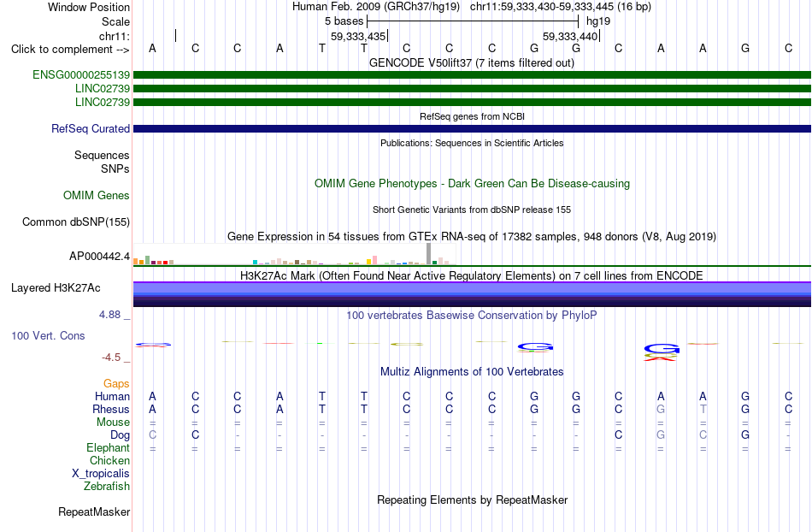Click the GENCODE V50lift37 track title

pos(472,63)
